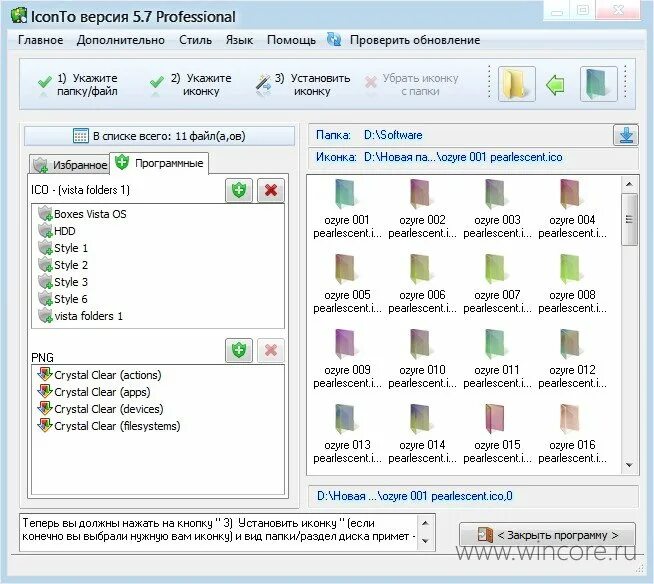Click the 'D:\Software' folder path field
The image size is (654, 584).
[460, 135]
